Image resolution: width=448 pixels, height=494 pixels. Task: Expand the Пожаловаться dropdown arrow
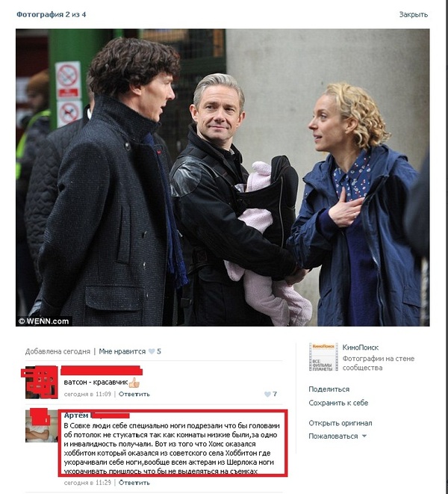point(364,436)
